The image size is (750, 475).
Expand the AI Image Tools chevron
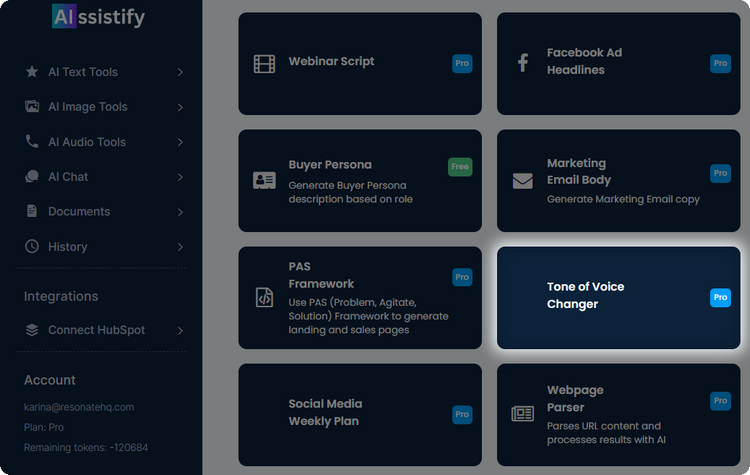point(180,107)
